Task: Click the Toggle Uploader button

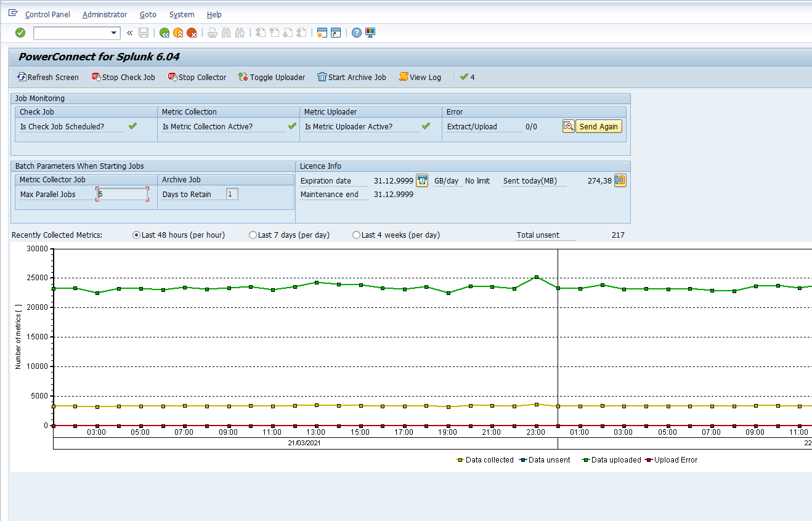Action: (x=272, y=77)
